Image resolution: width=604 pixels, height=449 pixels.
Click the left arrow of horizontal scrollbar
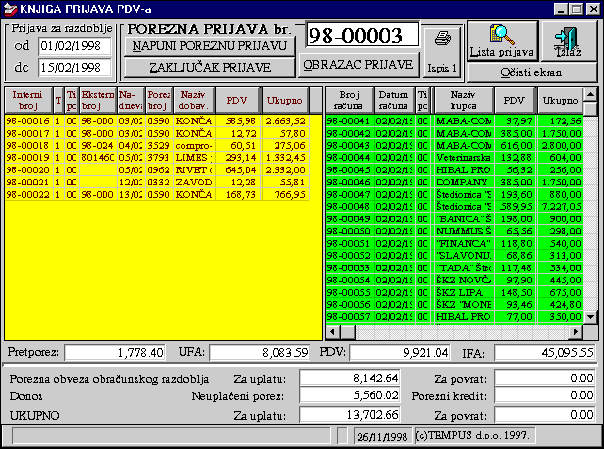pos(333,331)
